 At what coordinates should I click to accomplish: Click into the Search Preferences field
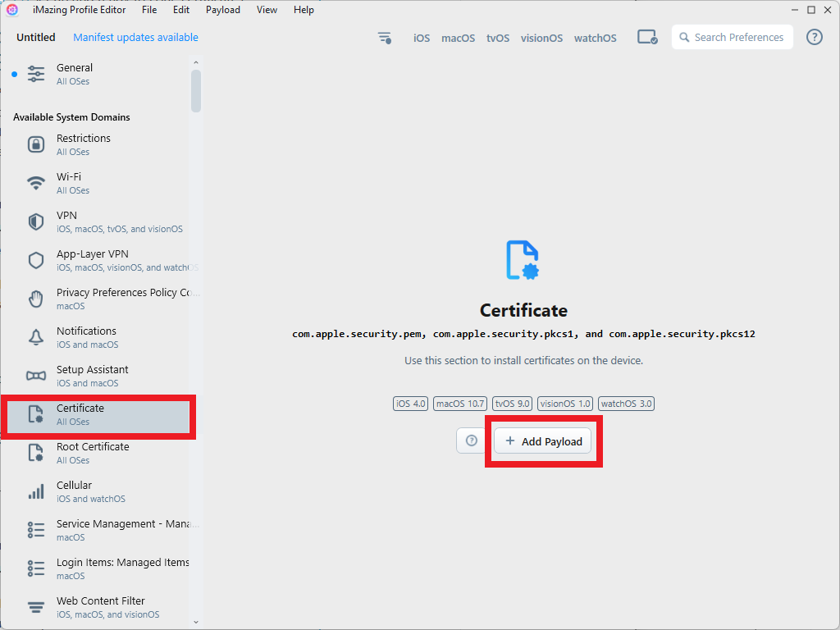(733, 37)
